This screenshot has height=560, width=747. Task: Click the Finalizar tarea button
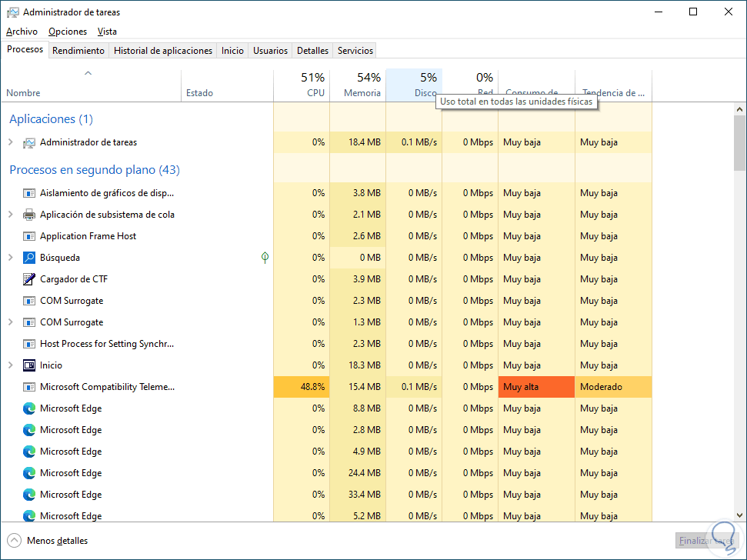706,541
